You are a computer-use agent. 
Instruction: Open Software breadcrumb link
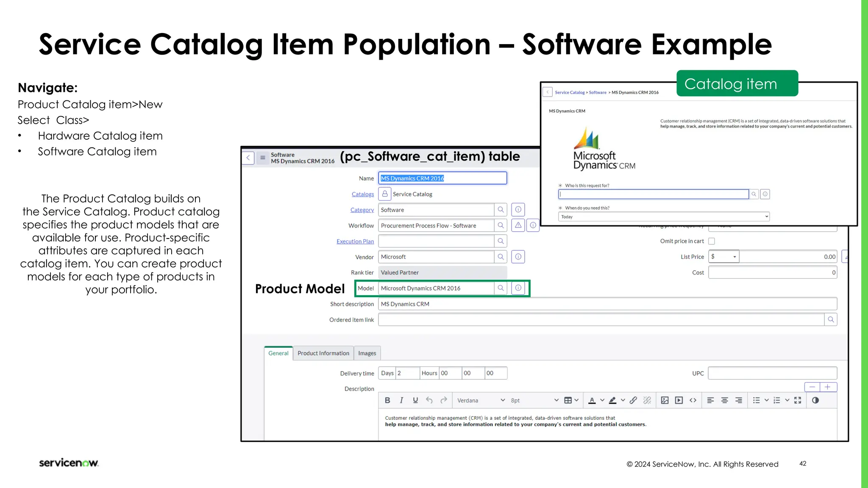click(598, 92)
